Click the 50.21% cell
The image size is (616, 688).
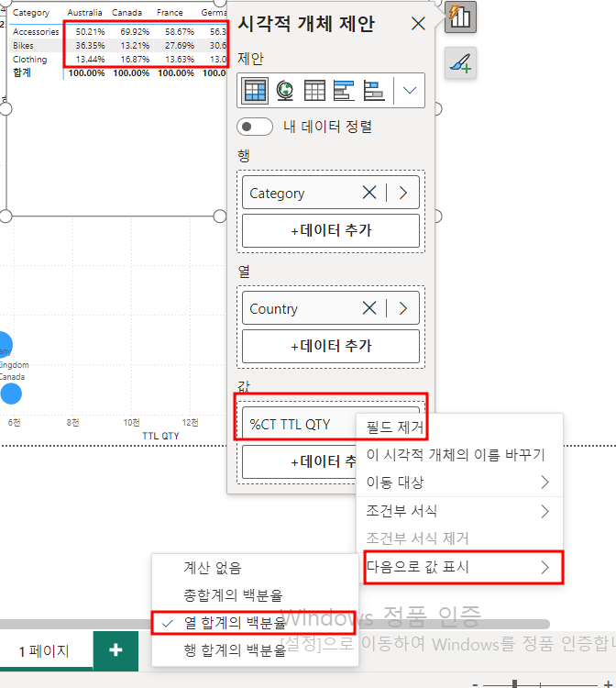[x=90, y=31]
